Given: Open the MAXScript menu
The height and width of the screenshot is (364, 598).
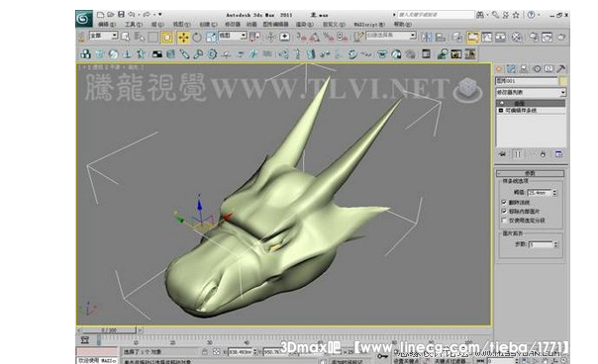Looking at the screenshot, I should tap(368, 25).
